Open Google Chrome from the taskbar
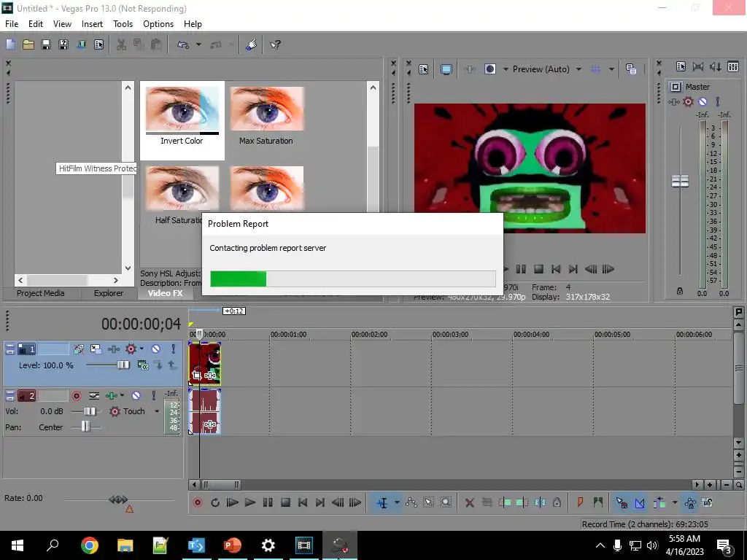Viewport: 747px width, 560px height. [90, 545]
